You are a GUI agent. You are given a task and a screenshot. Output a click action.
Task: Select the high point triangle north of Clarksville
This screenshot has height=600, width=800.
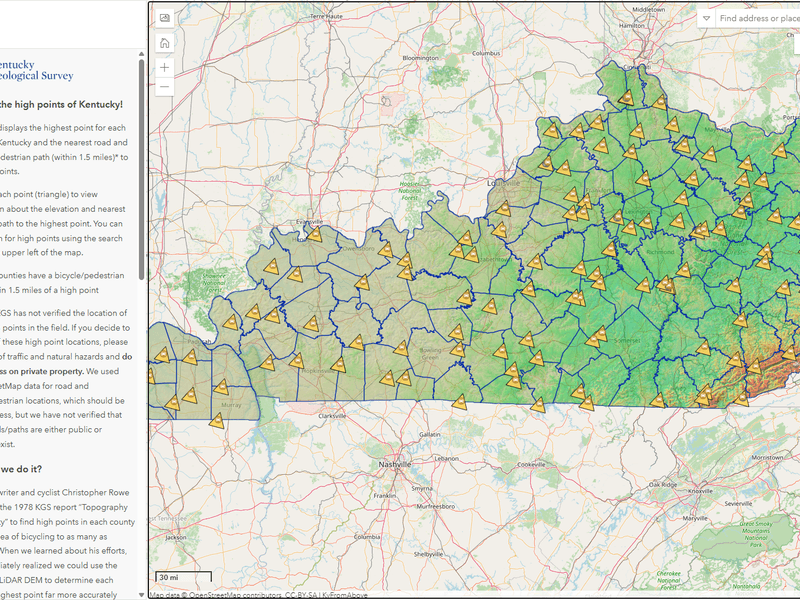[341, 365]
